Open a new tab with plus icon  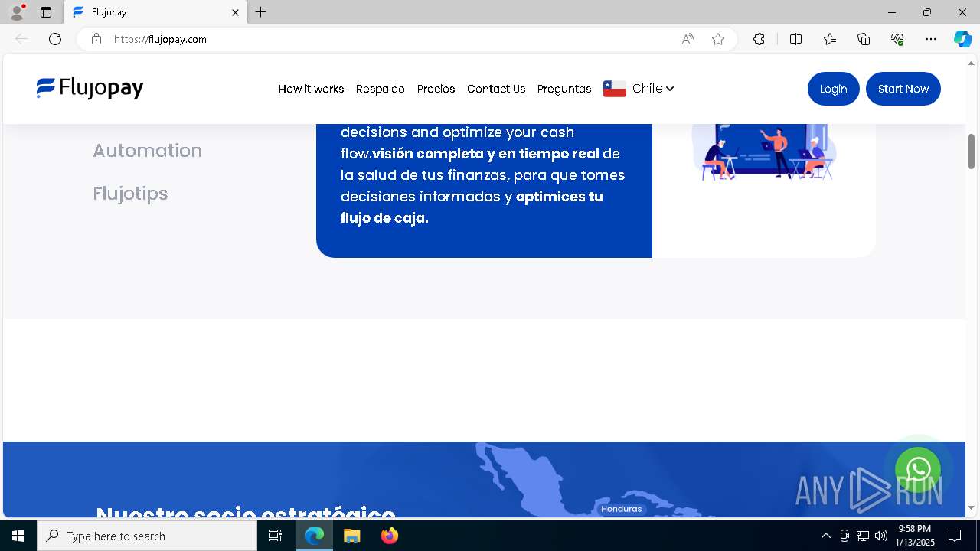(261, 12)
